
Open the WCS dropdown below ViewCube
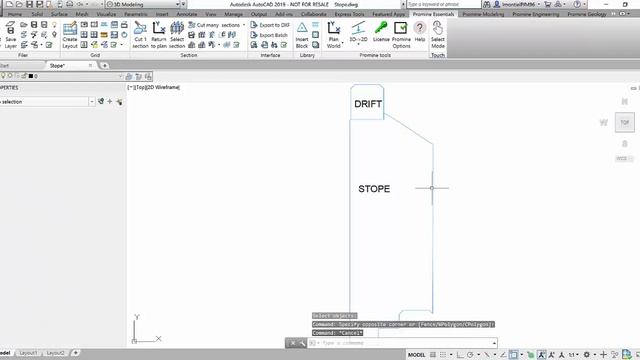624,158
